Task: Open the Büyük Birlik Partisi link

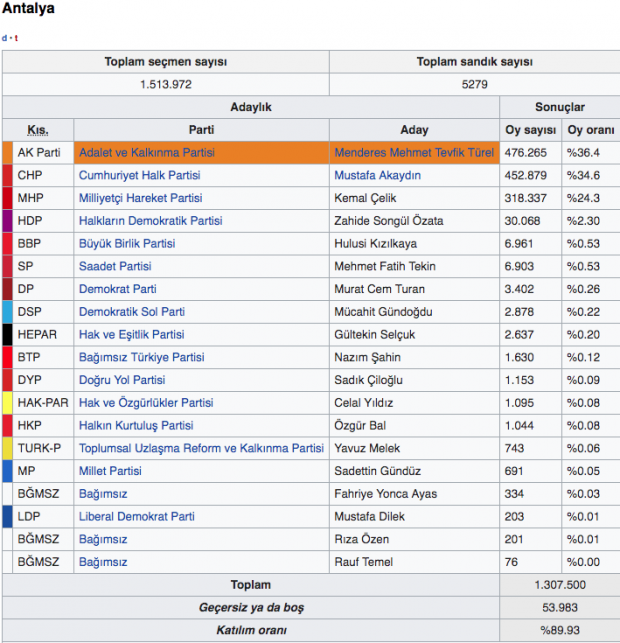Action: [x=127, y=244]
